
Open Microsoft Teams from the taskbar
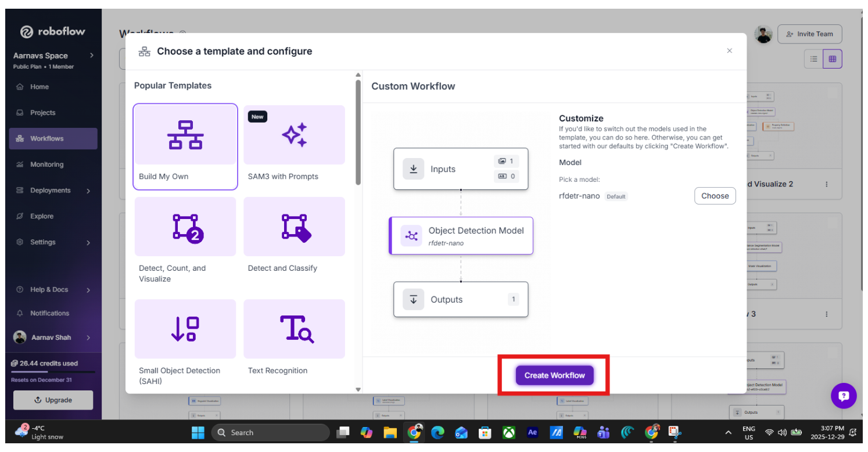click(x=604, y=432)
